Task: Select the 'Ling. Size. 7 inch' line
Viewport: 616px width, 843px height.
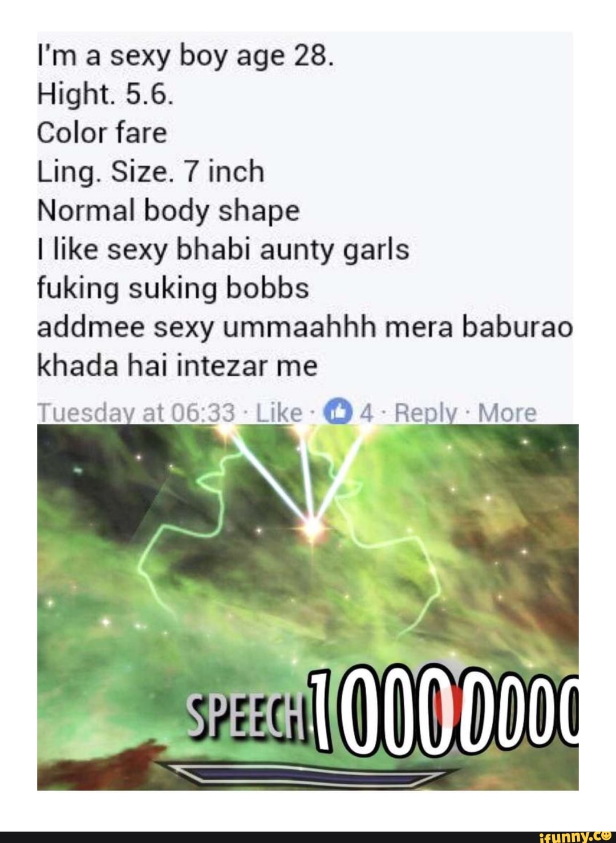Action: (151, 171)
